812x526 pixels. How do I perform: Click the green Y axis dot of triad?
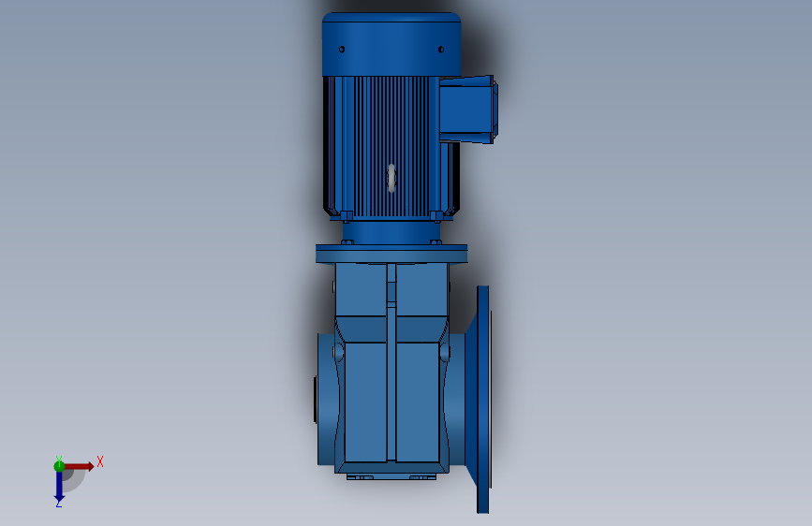(59, 466)
